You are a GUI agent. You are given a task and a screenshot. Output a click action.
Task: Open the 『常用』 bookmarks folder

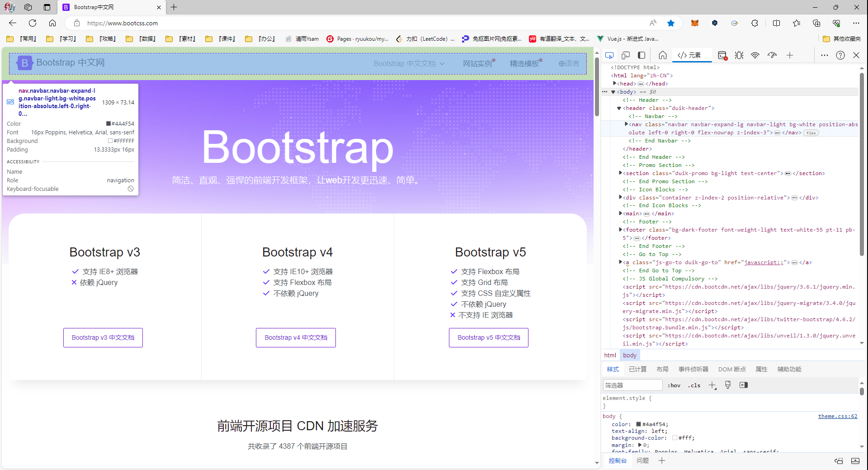coord(22,39)
